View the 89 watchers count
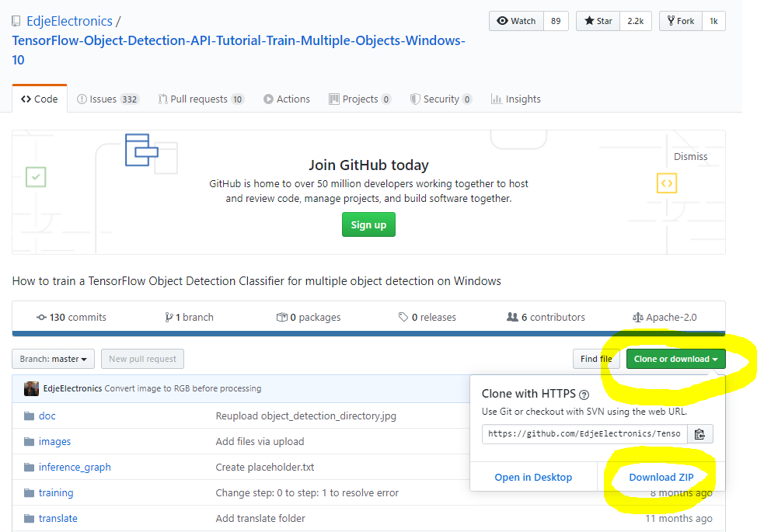This screenshot has width=757, height=532. pyautogui.click(x=556, y=21)
